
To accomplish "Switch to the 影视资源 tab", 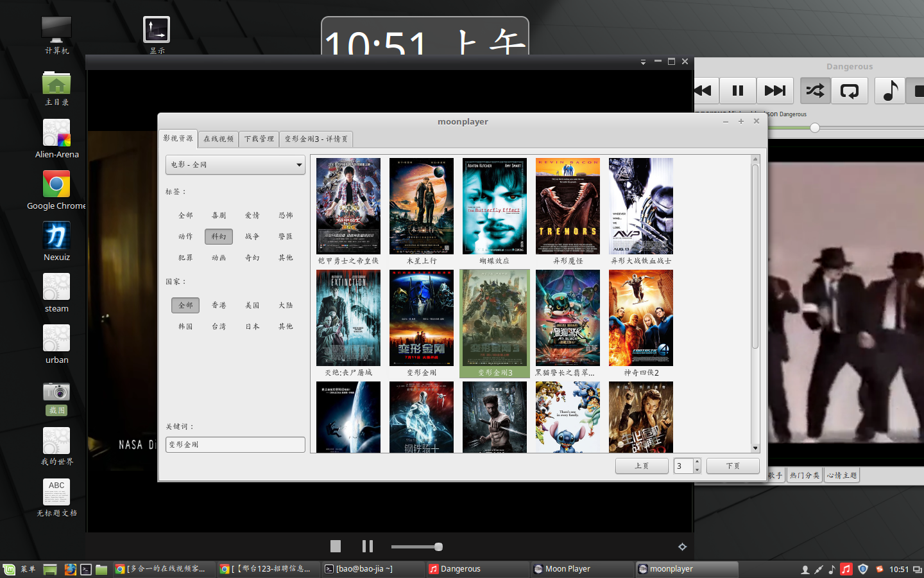I will coord(178,138).
